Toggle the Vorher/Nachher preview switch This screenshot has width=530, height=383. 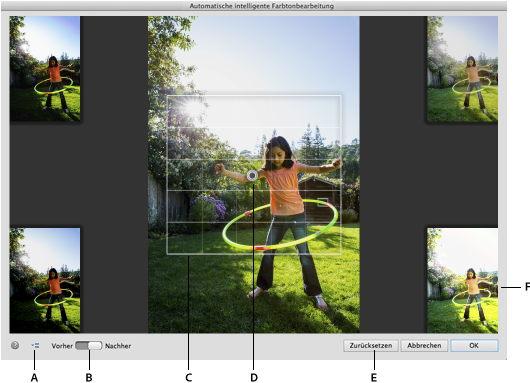(89, 345)
